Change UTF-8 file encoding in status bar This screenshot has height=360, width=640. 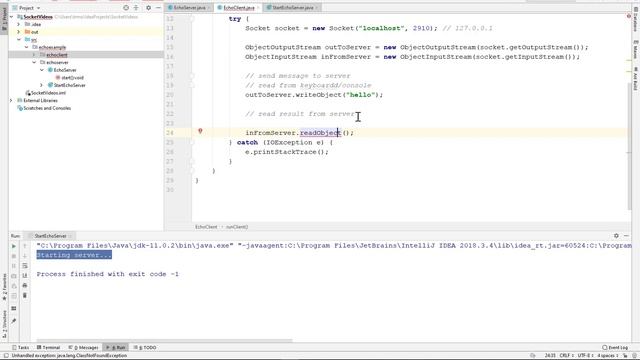[585, 356]
